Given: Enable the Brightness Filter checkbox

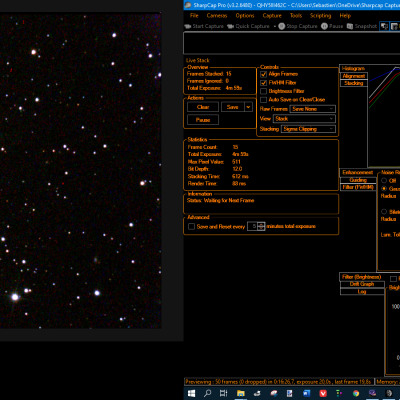Looking at the screenshot, I should tap(264, 91).
